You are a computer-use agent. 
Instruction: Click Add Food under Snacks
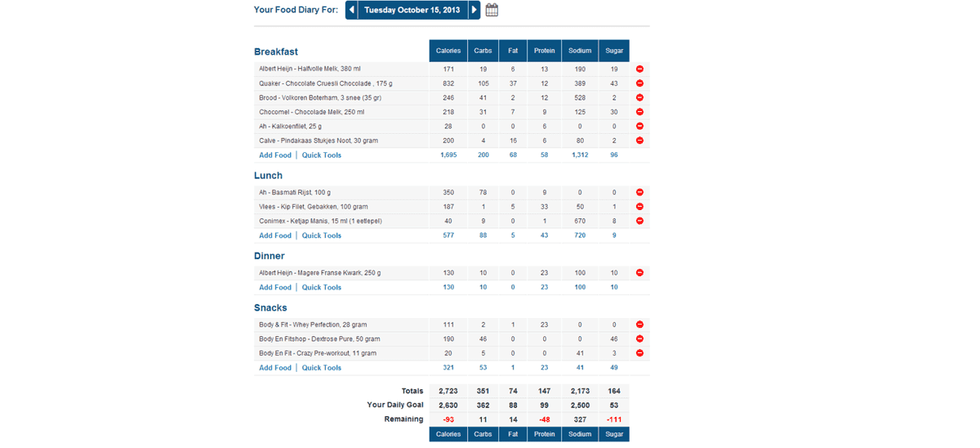[275, 368]
